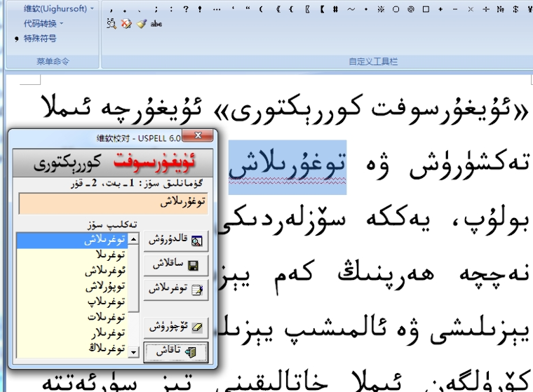
Task: Insert the question mark symbol from toolbar
Action: coord(185,9)
